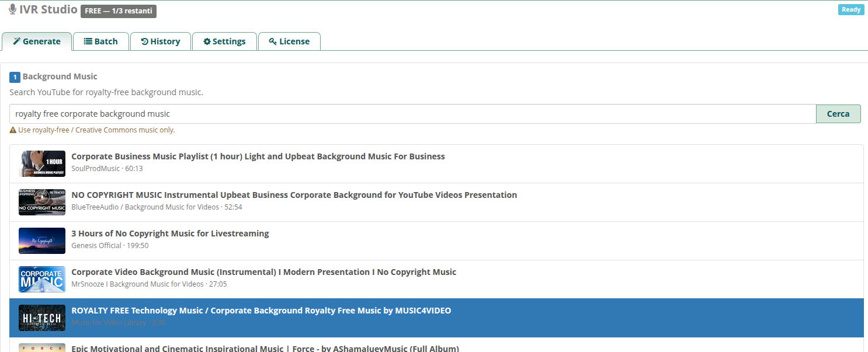Switch to the History tab
Image resolution: width=868 pixels, height=352 pixels.
coord(161,41)
